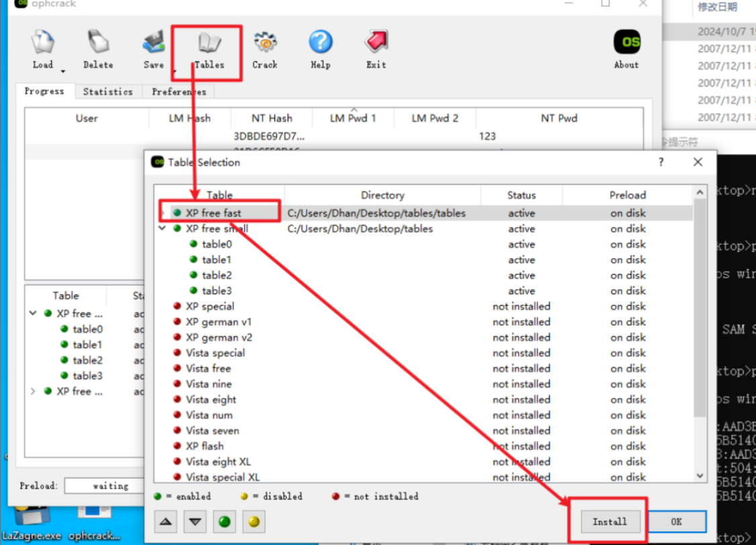This screenshot has height=545, width=756.
Task: Switch to the Progress tab
Action: pyautogui.click(x=44, y=91)
